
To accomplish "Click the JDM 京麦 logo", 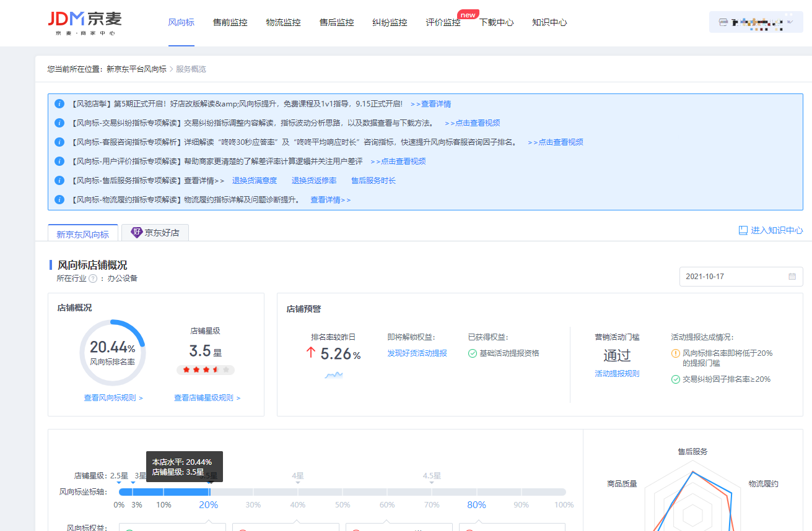I will 85,22.
